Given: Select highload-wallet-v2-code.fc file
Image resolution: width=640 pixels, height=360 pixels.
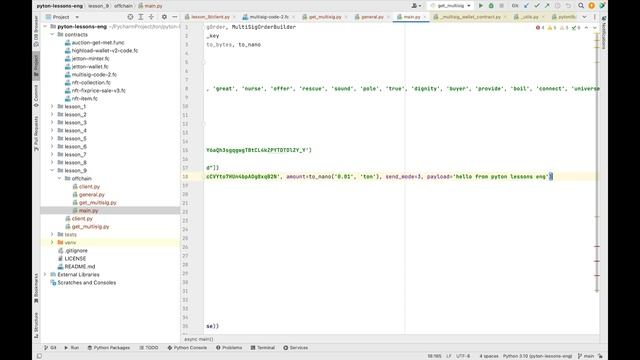Looking at the screenshot, I should point(105,51).
